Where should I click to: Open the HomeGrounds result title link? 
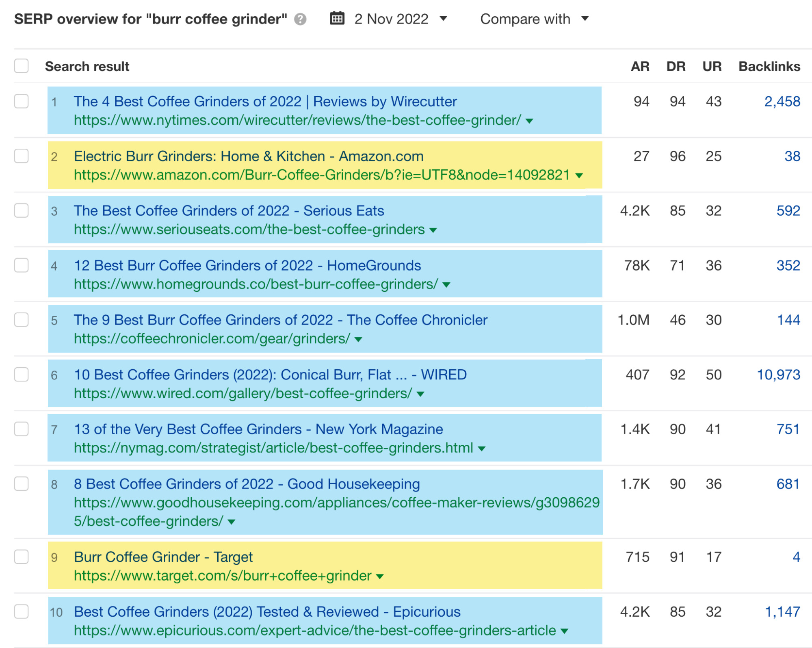coord(247,265)
